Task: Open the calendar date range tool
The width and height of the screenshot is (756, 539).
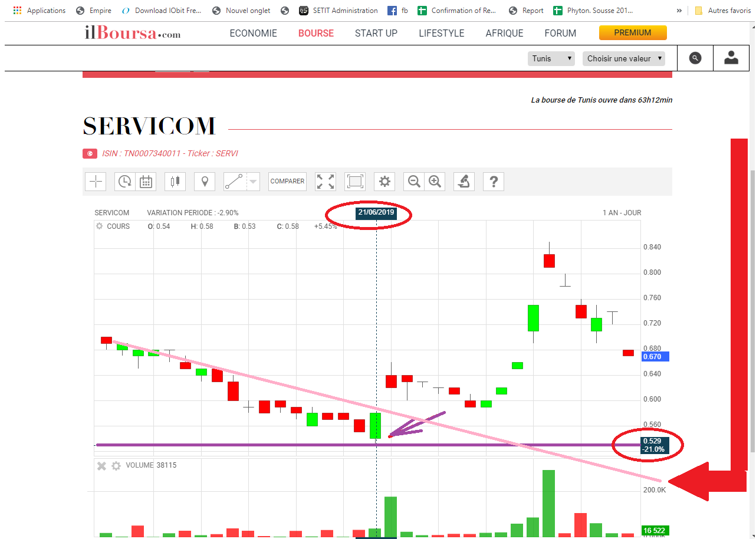Action: [146, 181]
